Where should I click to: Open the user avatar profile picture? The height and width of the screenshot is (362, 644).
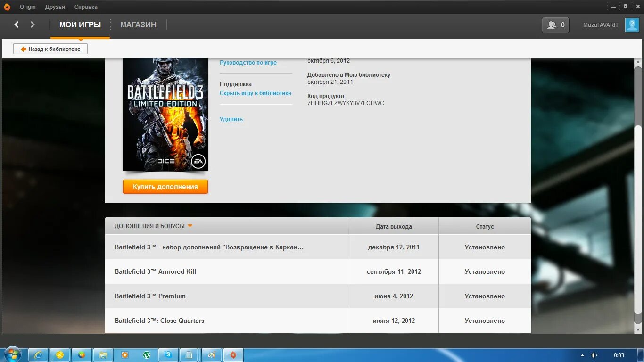[x=632, y=25]
